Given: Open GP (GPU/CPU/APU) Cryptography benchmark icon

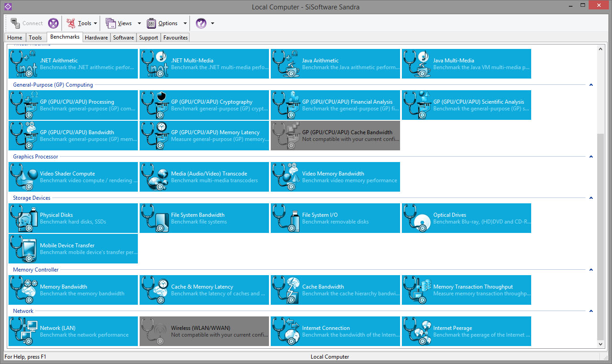Looking at the screenshot, I should (155, 105).
